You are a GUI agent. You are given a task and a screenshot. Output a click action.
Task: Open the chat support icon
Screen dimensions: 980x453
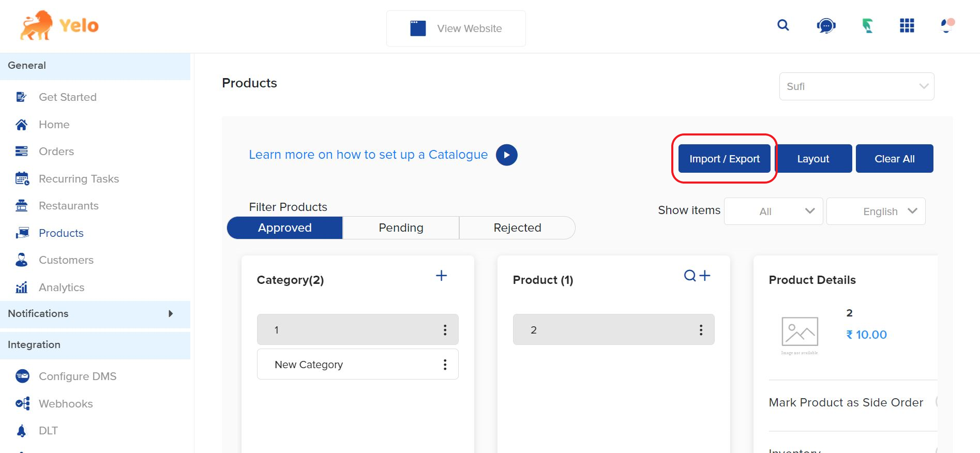pyautogui.click(x=826, y=25)
